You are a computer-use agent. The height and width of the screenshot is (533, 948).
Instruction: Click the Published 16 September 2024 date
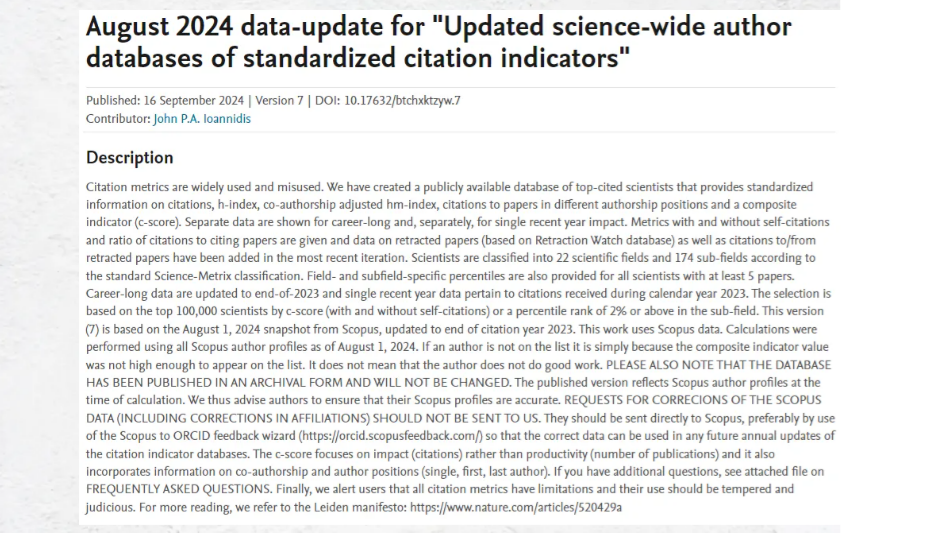coord(164,100)
